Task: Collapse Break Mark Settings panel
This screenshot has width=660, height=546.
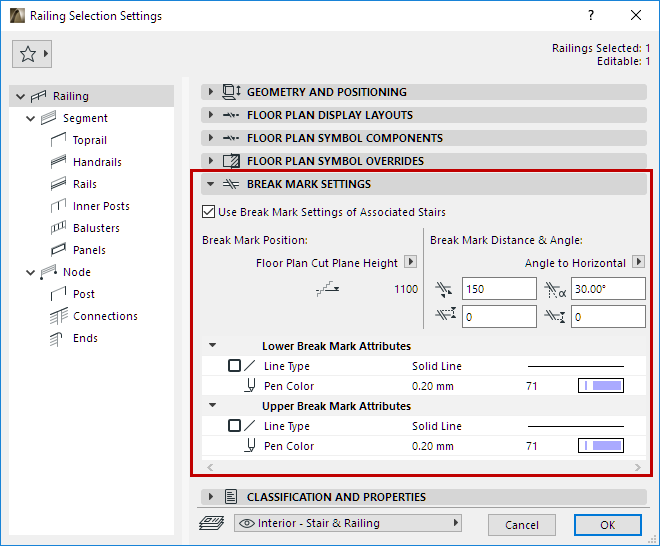Action: pyautogui.click(x=211, y=184)
